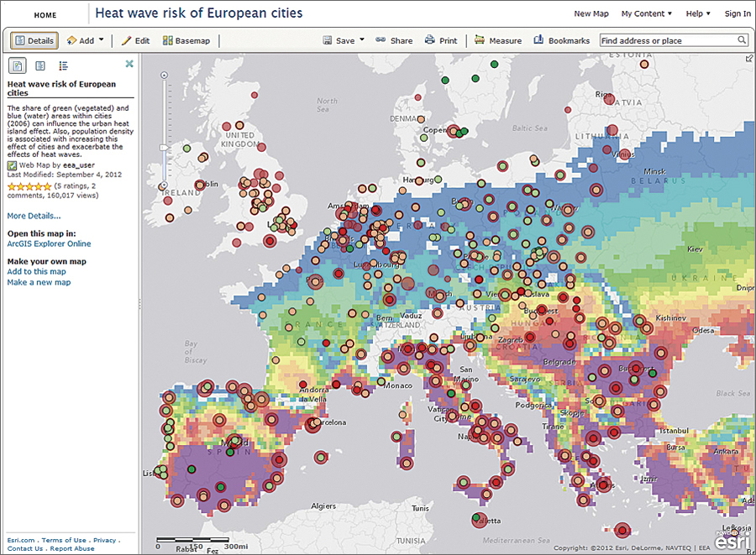756x555 pixels.
Task: Click the city marker near Riga
Action: pyautogui.click(x=608, y=97)
